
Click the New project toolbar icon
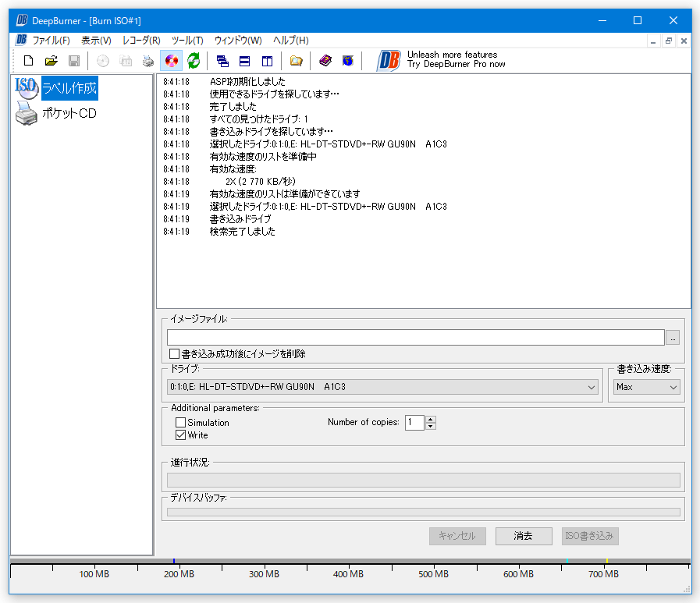click(x=29, y=61)
